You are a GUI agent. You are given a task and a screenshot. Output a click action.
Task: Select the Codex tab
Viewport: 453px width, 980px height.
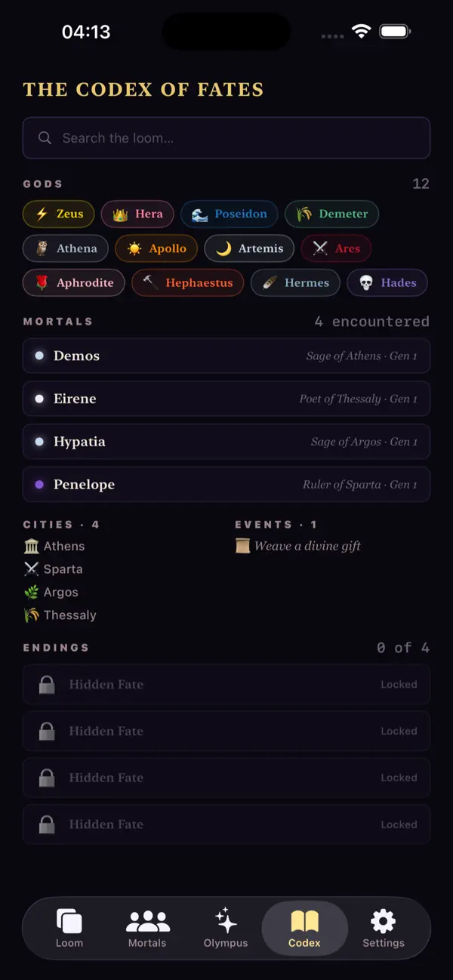pos(304,928)
